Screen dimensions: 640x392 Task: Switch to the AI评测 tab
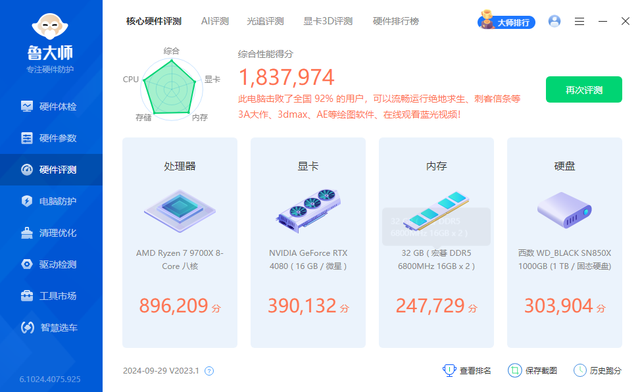[x=215, y=21]
